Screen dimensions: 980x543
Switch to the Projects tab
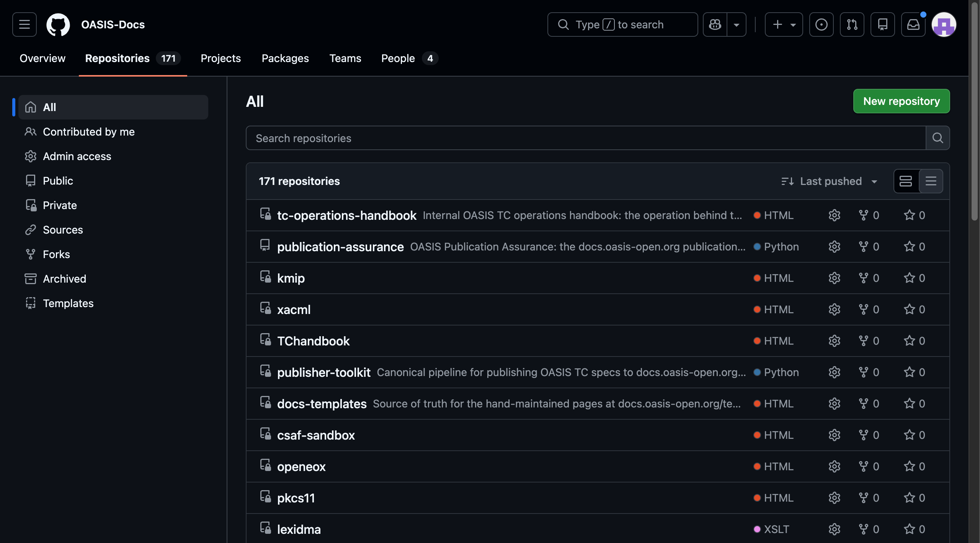(220, 58)
